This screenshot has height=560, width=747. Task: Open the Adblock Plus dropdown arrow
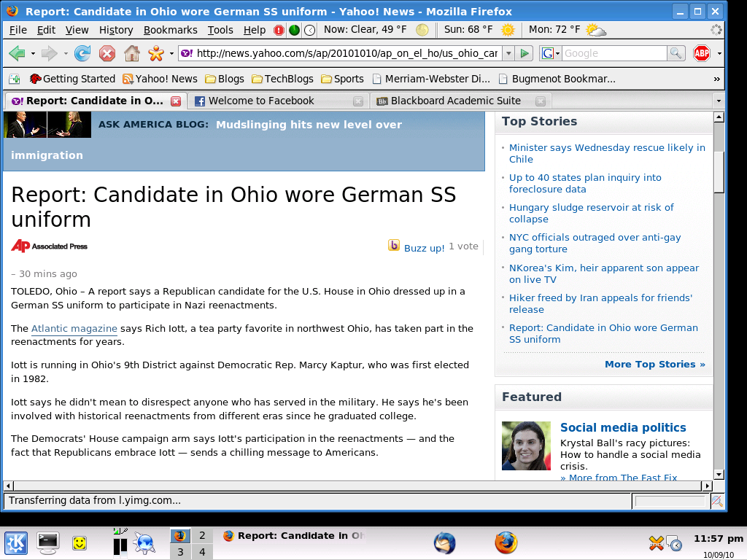coord(719,54)
